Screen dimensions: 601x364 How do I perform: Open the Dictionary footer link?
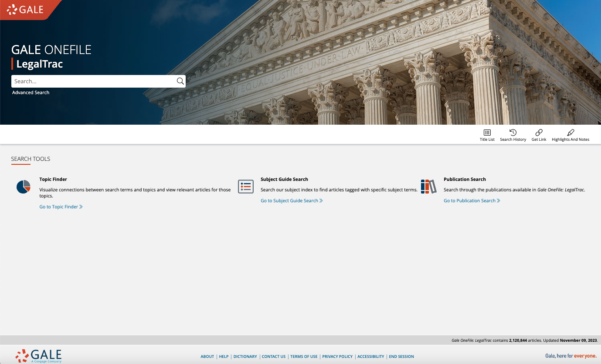coord(245,357)
